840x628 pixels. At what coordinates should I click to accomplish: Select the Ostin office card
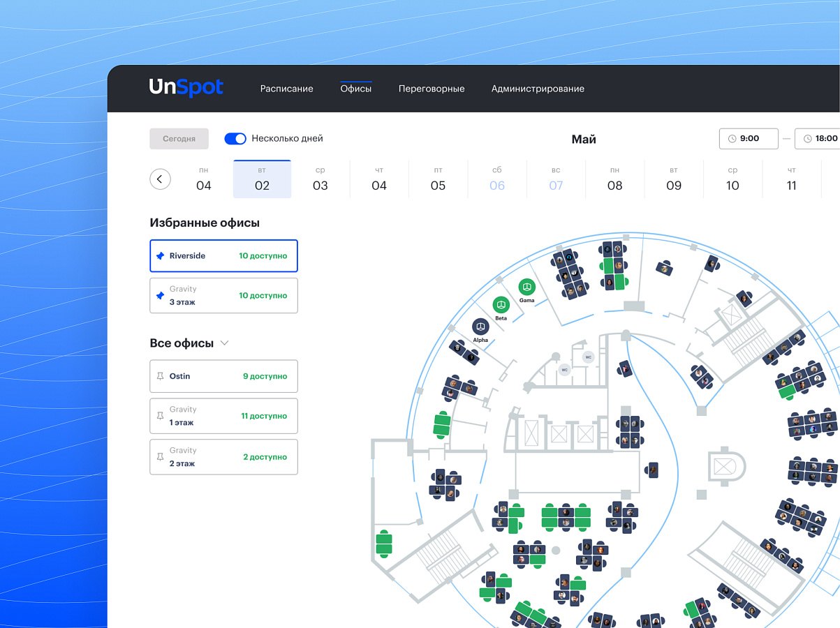[x=223, y=376]
